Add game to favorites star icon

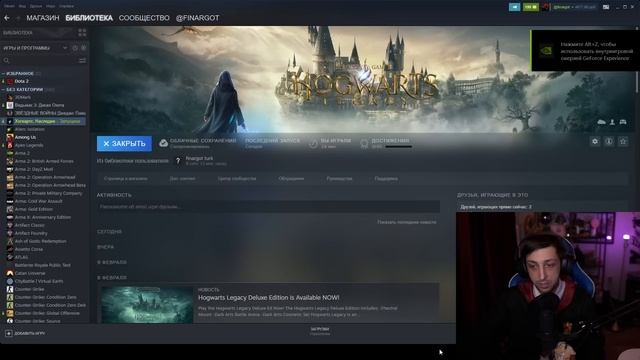click(x=623, y=142)
